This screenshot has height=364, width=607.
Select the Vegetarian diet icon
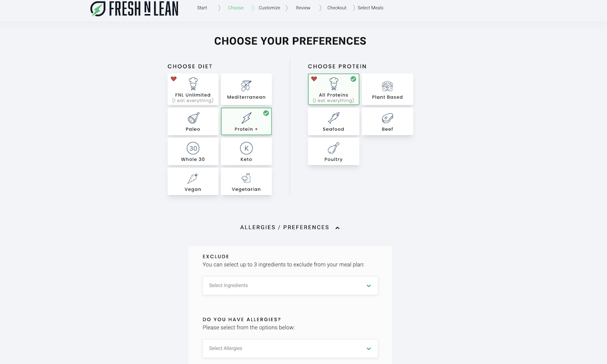point(246,178)
